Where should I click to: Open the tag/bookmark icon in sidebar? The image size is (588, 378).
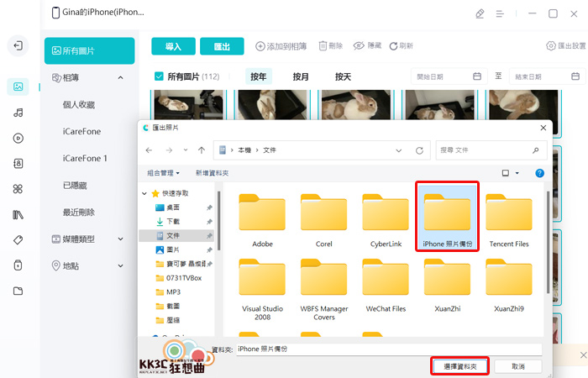18,240
